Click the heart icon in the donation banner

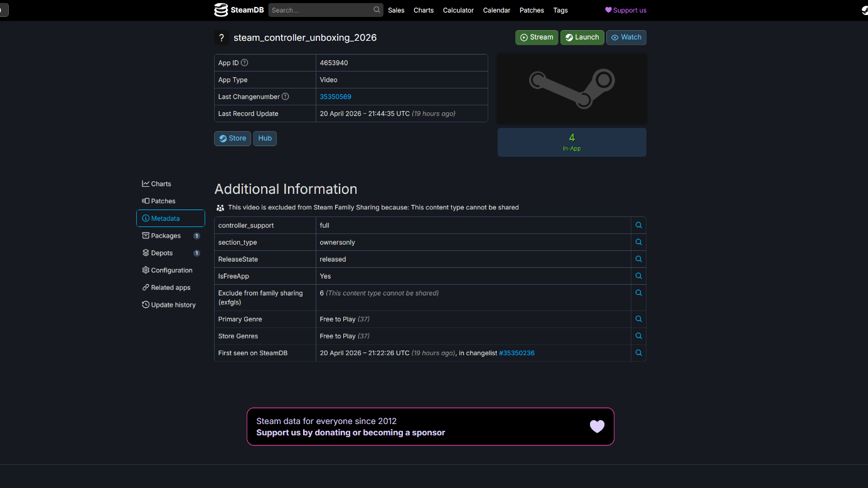point(597,427)
